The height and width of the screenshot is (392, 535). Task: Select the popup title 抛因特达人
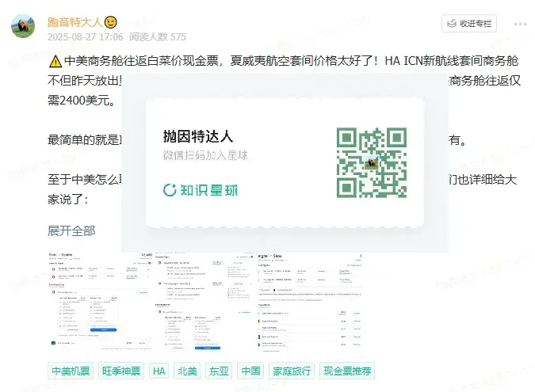tap(198, 136)
